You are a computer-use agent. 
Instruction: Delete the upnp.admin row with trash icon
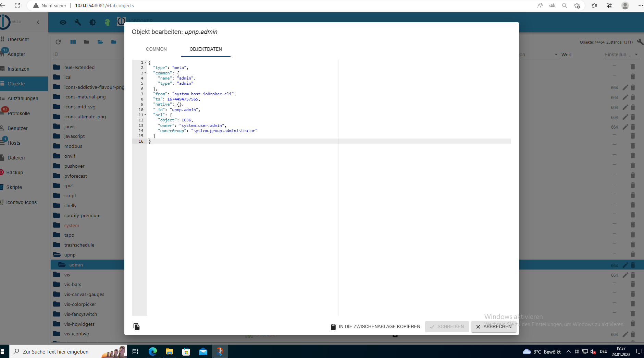633,265
